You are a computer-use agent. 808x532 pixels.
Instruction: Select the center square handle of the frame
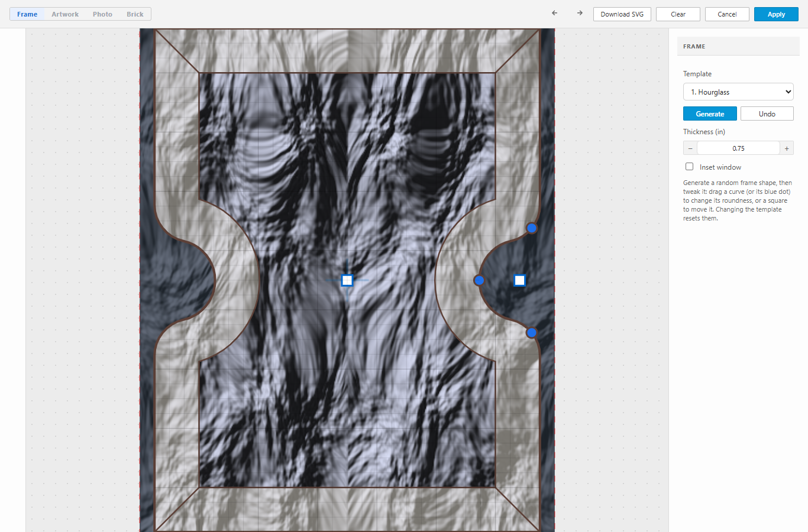coord(347,280)
